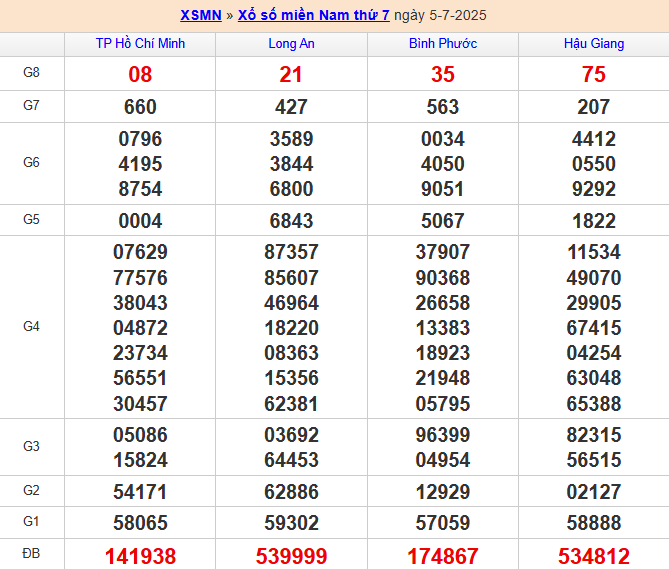Click the date text ngày 5-7-2025
Screen dimensions: 669x569
[x=440, y=15]
